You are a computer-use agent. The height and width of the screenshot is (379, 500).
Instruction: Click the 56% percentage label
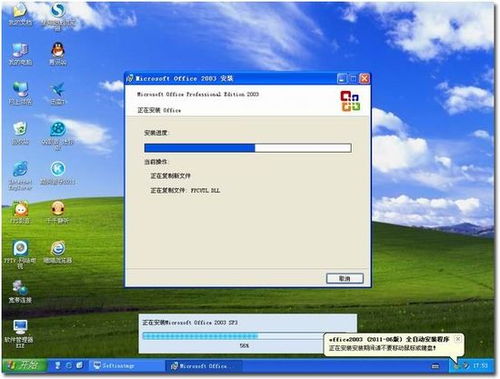click(x=244, y=346)
